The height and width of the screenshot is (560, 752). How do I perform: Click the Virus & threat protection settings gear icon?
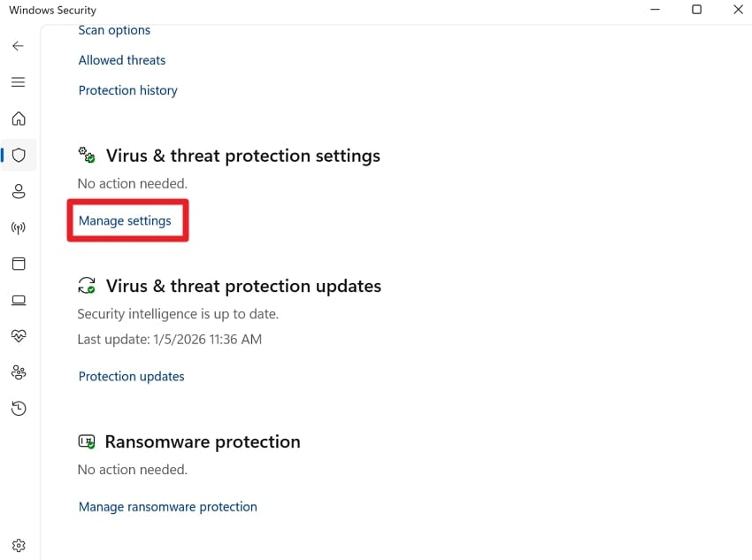(x=86, y=155)
